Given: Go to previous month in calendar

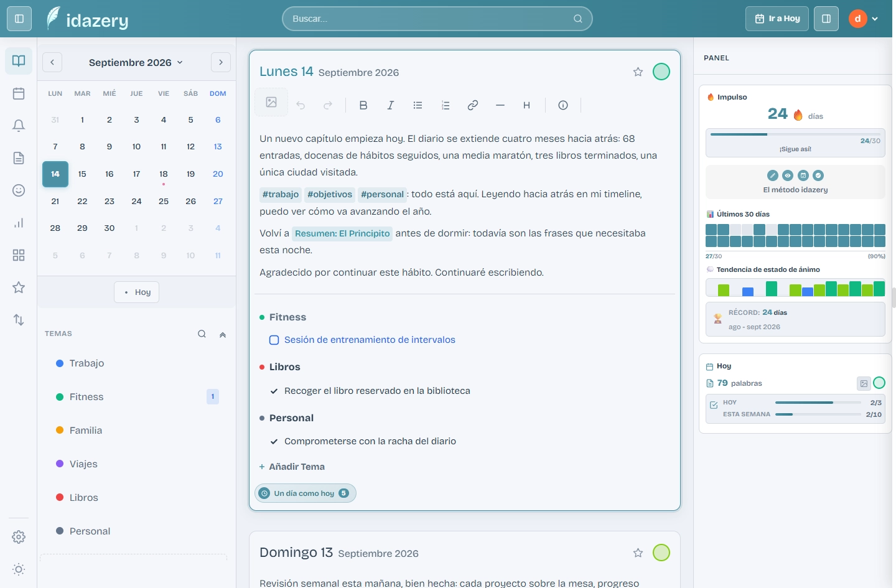Looking at the screenshot, I should click(52, 62).
